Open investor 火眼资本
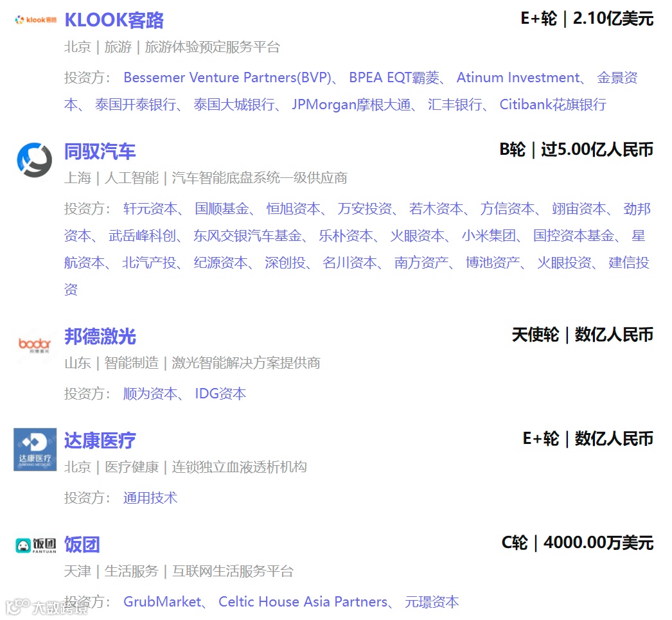This screenshot has height=620, width=672. (x=418, y=236)
